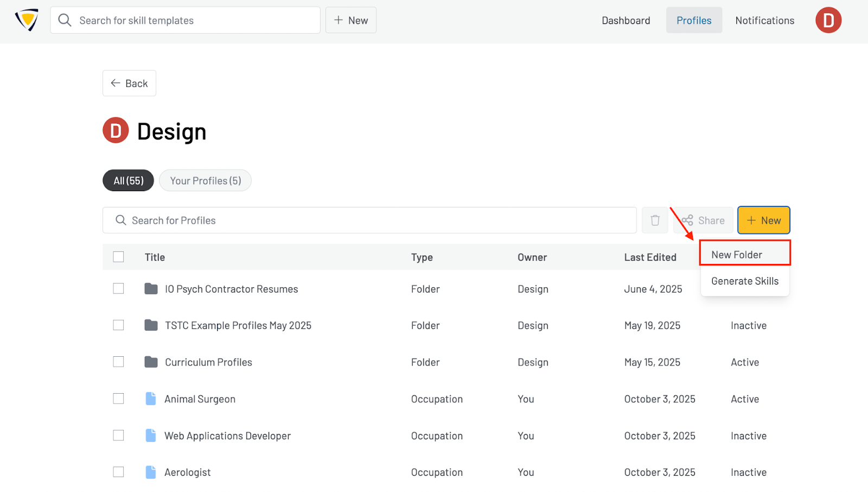Open the yellow New dropdown button
The height and width of the screenshot is (492, 868).
click(763, 220)
